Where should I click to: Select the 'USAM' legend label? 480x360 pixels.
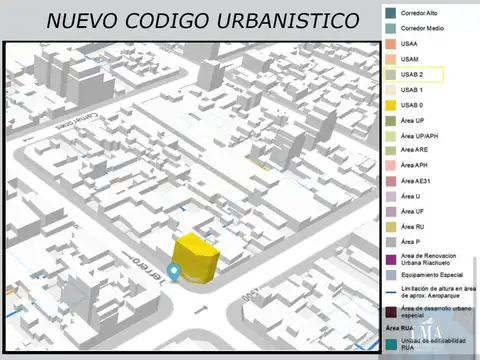[410, 59]
